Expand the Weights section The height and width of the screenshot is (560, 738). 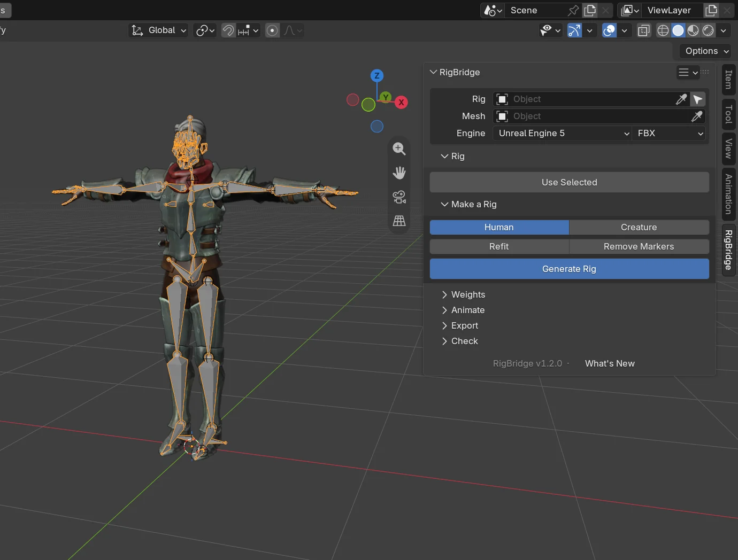pos(463,295)
